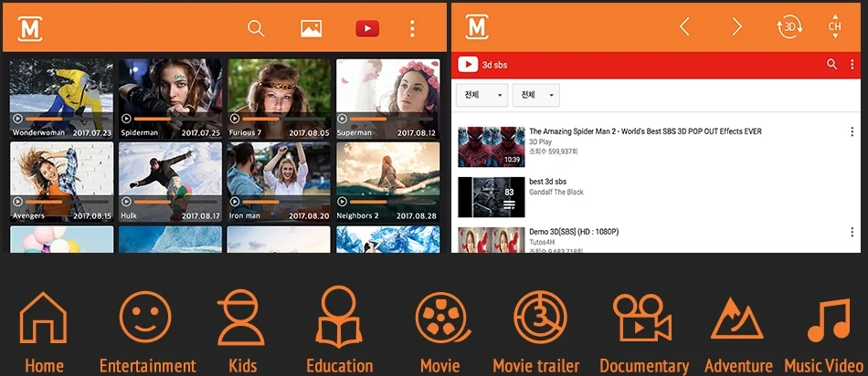Seek on the Superman progress bar
The width and height of the screenshot is (868, 376).
coord(391,119)
